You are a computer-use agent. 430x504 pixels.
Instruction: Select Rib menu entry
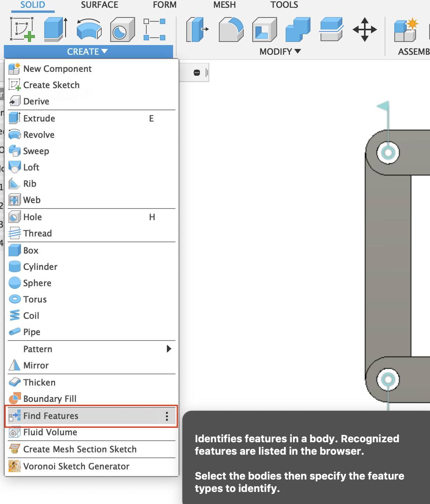point(92,184)
